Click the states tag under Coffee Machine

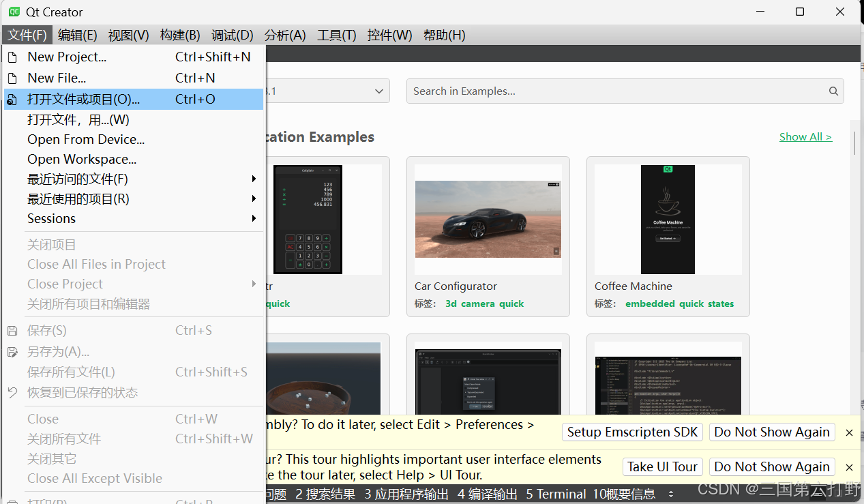click(720, 304)
